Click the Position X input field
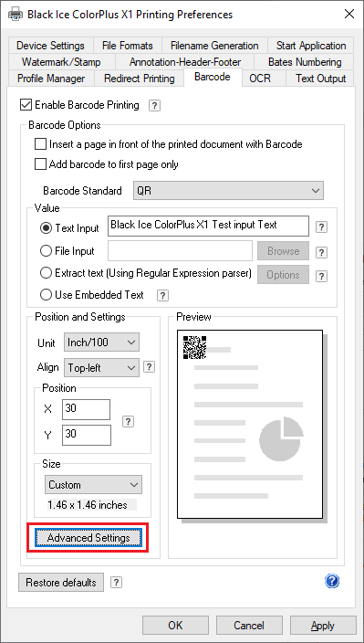 tap(86, 410)
